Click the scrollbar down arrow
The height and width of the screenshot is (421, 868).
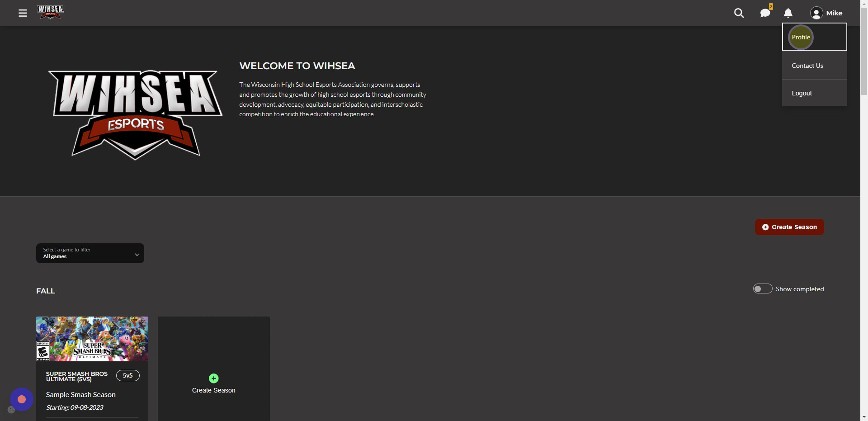pos(864,417)
